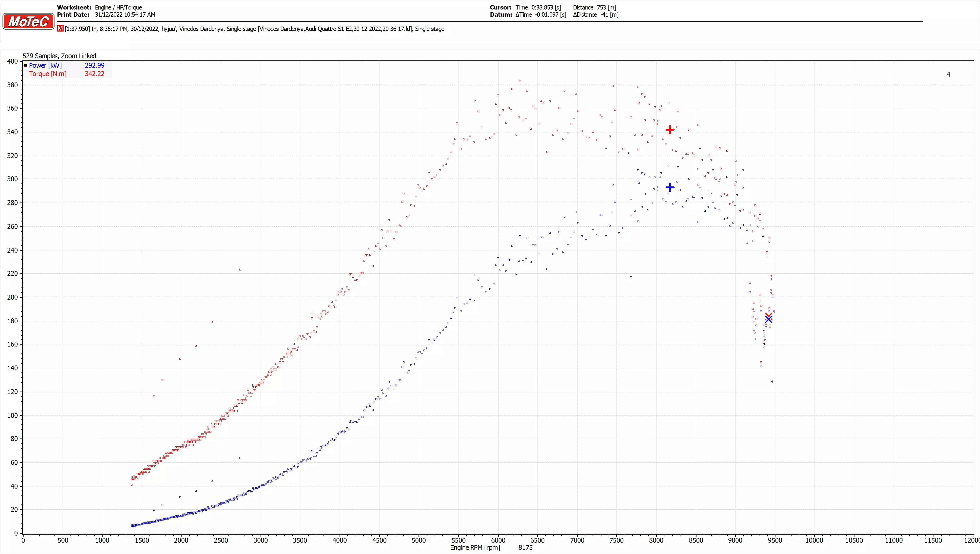Click the red plus cursor marker on the torque data
The image size is (980, 554).
tap(670, 130)
